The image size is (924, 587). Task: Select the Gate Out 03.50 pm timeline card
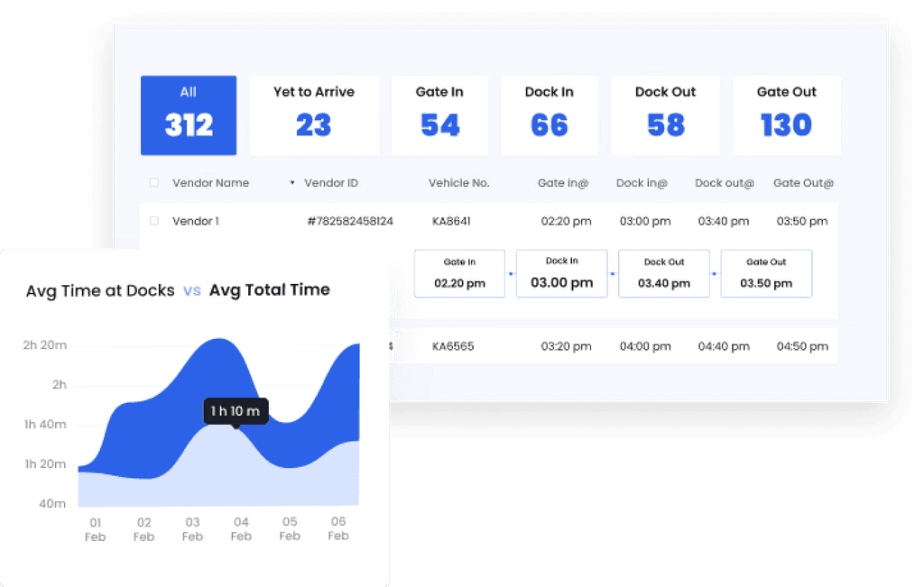point(766,274)
